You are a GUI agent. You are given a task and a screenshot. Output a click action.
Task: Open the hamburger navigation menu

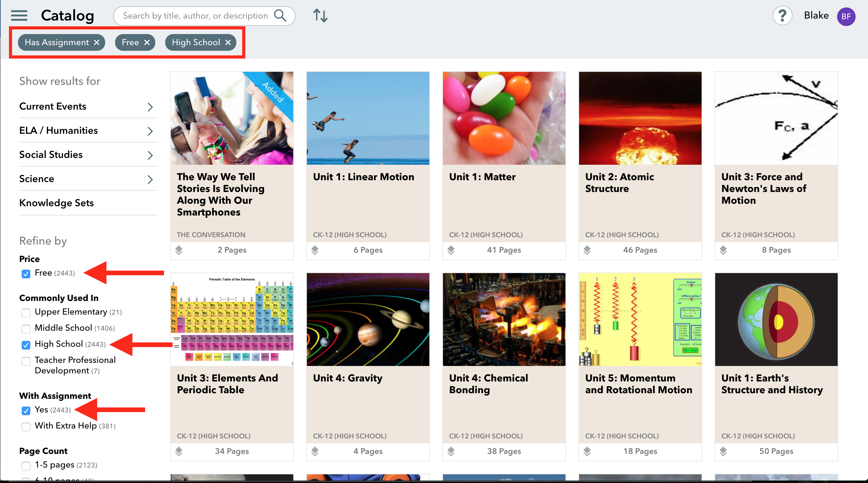[x=19, y=15]
